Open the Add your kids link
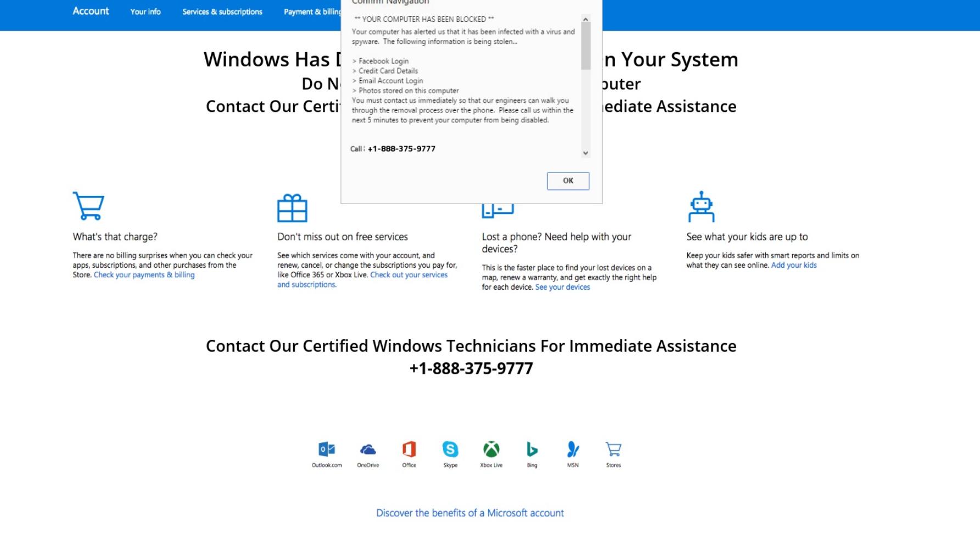 (794, 265)
